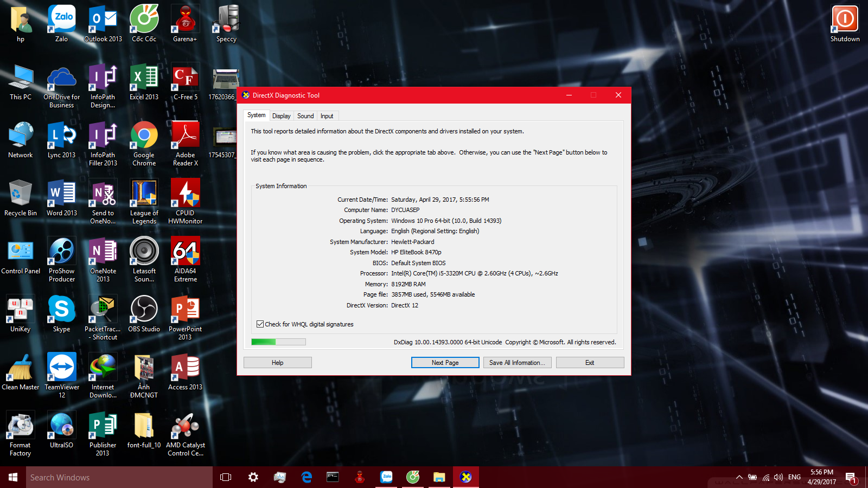Launch InfoPath Designer shortcut
868x488 pixels.
coord(103,86)
